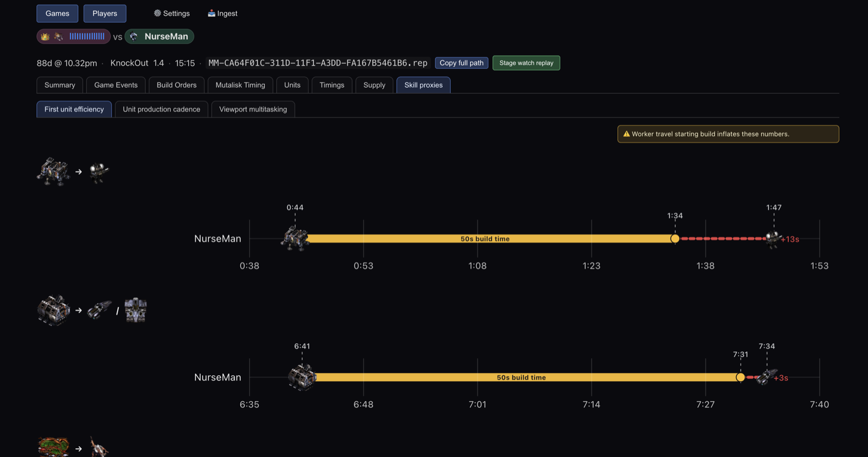Click the circle marker at 7:31
The image size is (868, 457).
(x=741, y=377)
